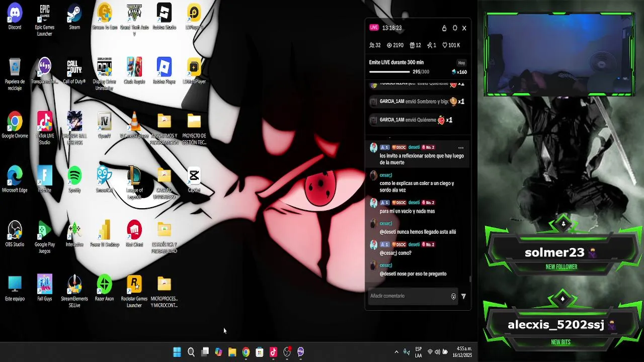Open TikTok LIVE Studio desktop icon
Viewport: 644px width, 362px height.
[x=45, y=129]
